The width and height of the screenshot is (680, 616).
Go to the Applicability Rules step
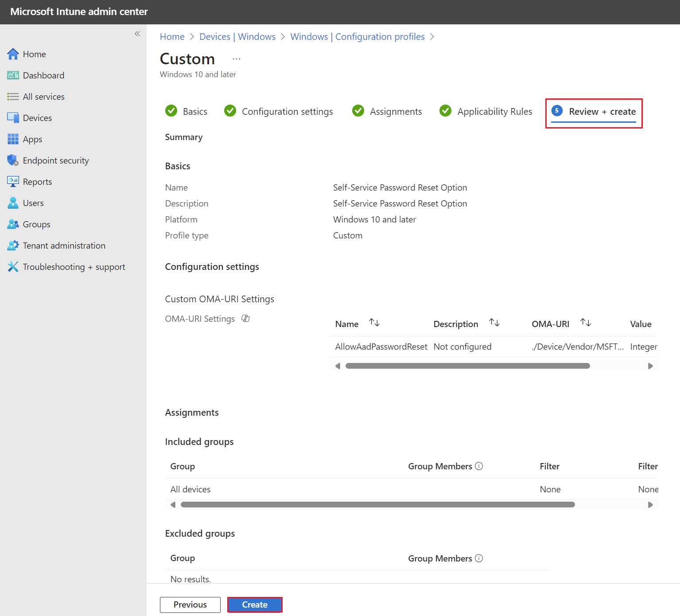coord(486,111)
